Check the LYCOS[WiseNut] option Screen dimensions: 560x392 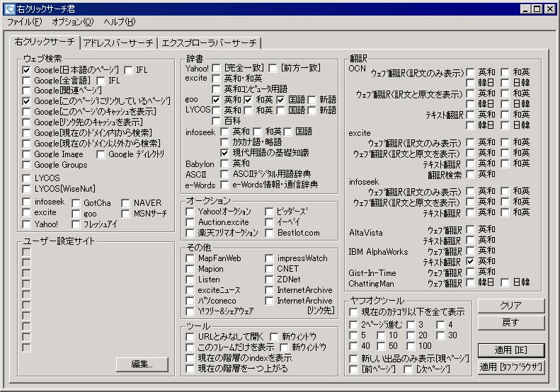[26, 189]
